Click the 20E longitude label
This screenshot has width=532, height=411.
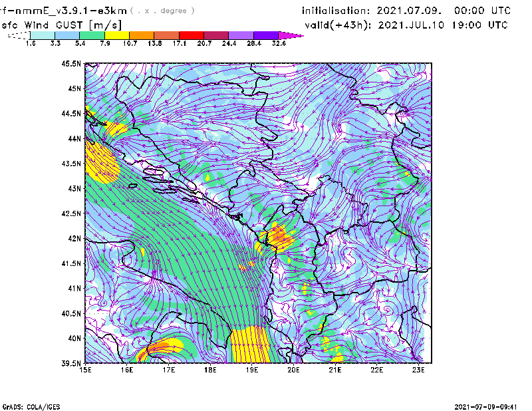pos(293,370)
